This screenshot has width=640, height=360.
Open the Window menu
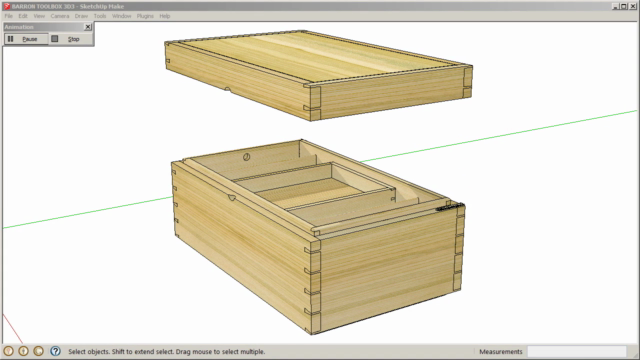coord(122,16)
